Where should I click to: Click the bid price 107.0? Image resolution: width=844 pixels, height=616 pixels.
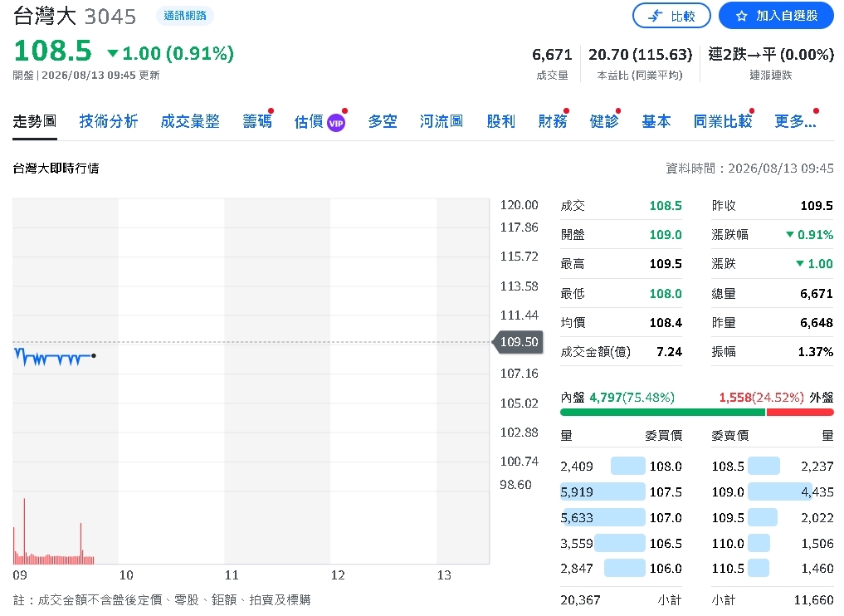666,517
